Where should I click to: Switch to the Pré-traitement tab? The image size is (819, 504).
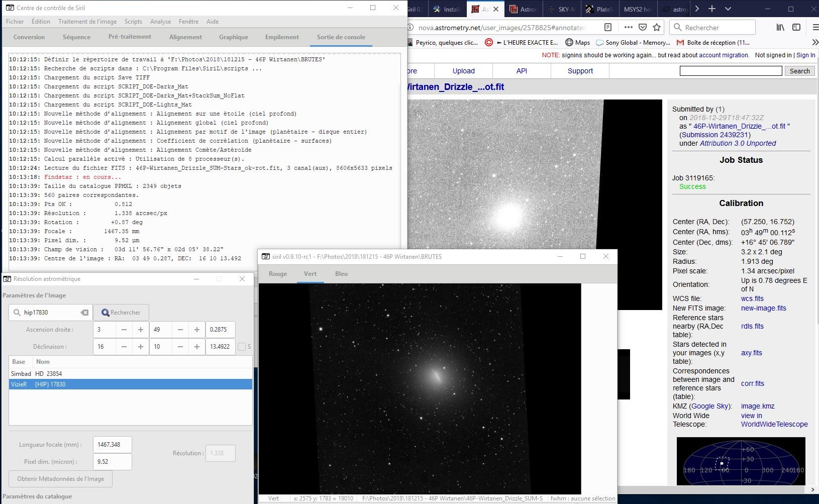coord(130,37)
